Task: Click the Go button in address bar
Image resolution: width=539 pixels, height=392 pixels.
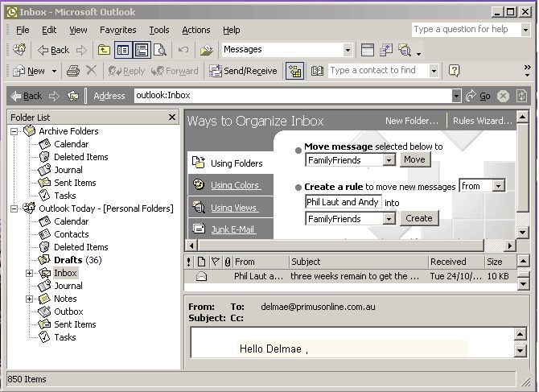Action: pos(478,96)
